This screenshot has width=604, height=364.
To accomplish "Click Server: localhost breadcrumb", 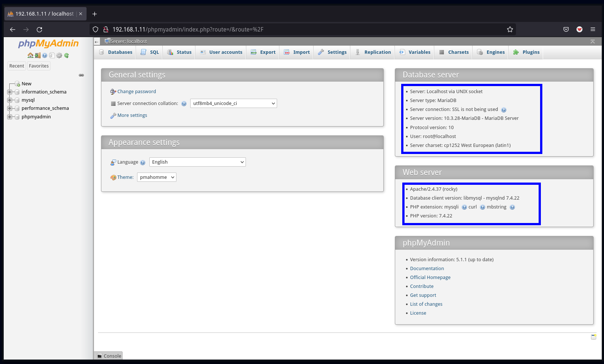I will [x=129, y=42].
